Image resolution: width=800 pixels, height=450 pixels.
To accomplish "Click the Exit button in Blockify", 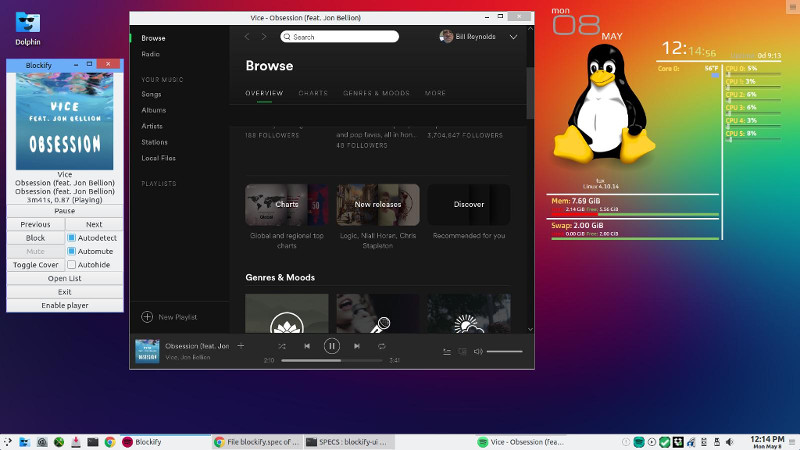I will point(65,292).
